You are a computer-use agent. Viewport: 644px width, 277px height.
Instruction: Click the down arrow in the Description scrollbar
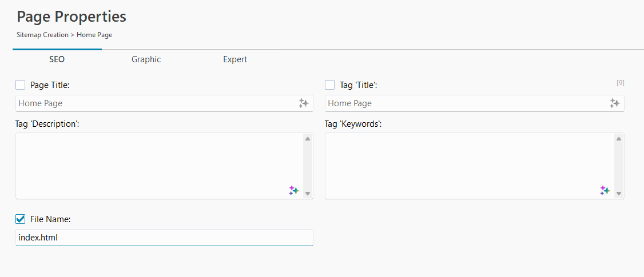tap(308, 194)
